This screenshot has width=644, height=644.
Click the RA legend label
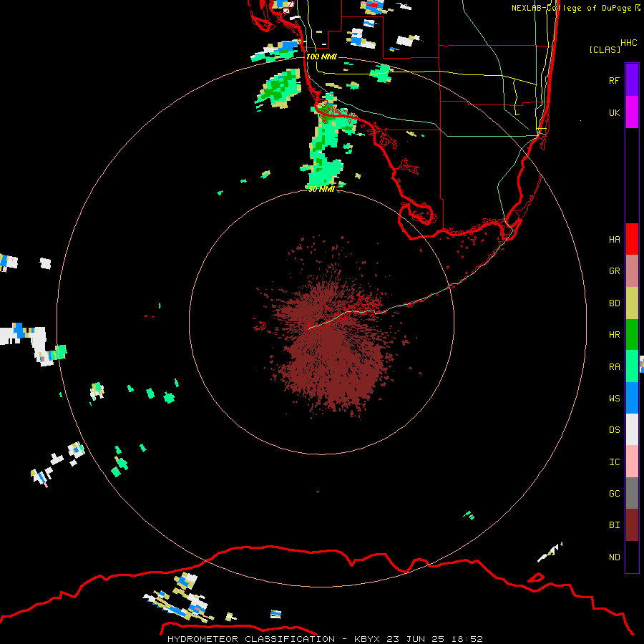click(x=614, y=366)
